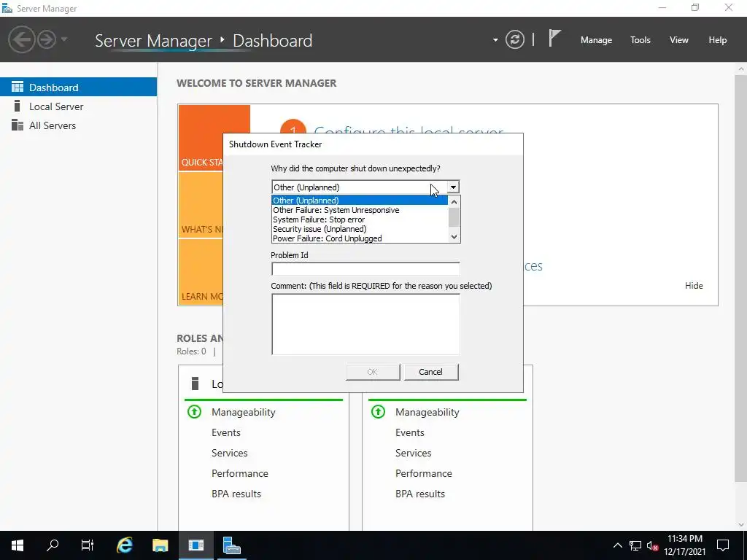Click Manageability in the left server tile
Viewport: 747px width, 560px height.
tap(244, 413)
